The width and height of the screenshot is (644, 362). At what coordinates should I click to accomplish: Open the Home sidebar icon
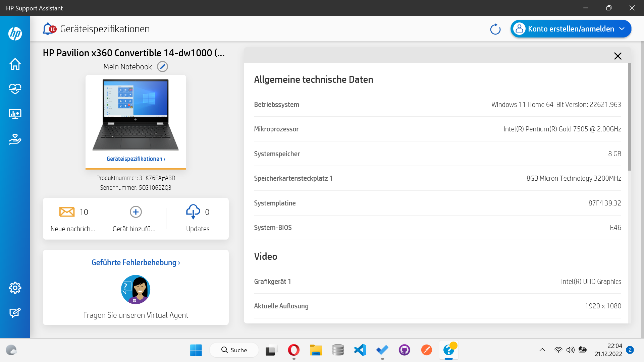click(x=15, y=64)
